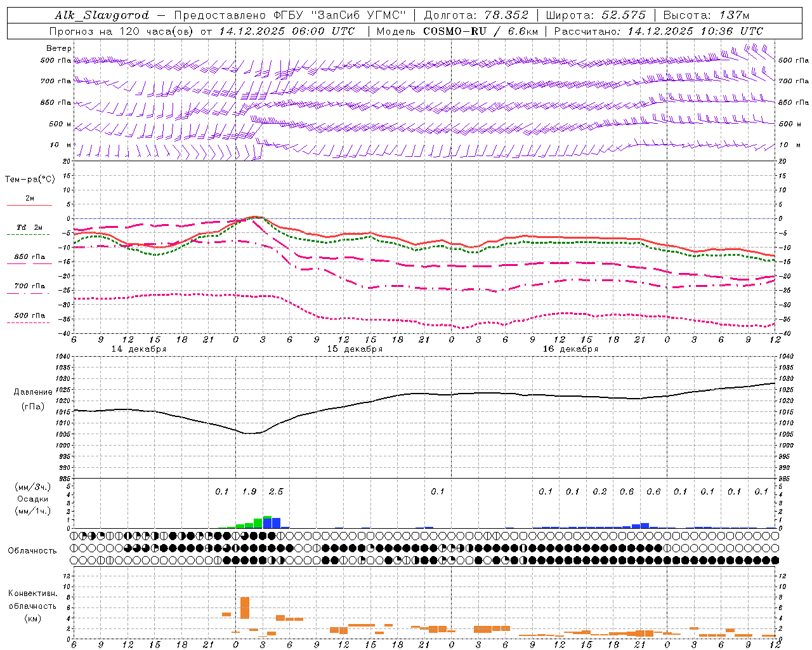Click the '1.9' precipitation amount value
812x650 pixels.
point(249,492)
